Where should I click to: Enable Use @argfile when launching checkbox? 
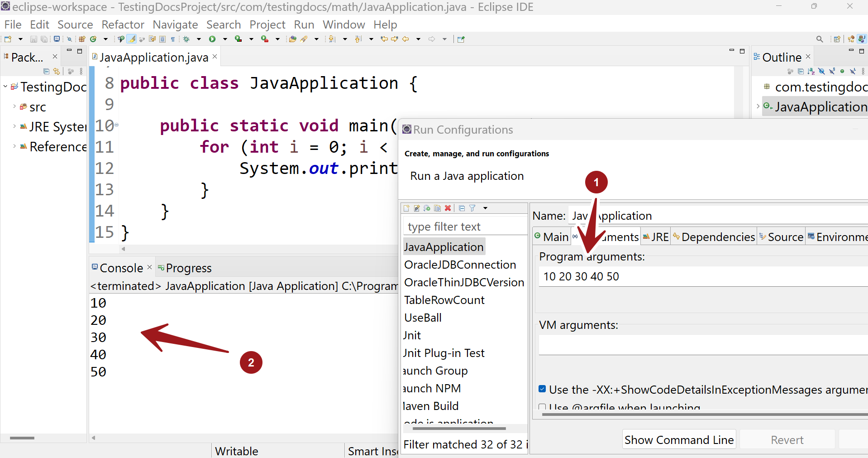click(x=542, y=407)
